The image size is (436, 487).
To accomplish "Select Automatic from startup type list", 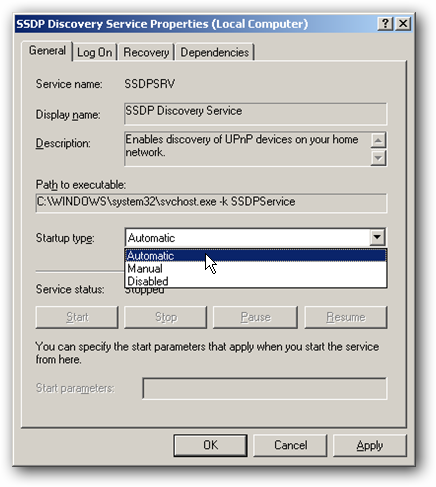I will tap(256, 256).
